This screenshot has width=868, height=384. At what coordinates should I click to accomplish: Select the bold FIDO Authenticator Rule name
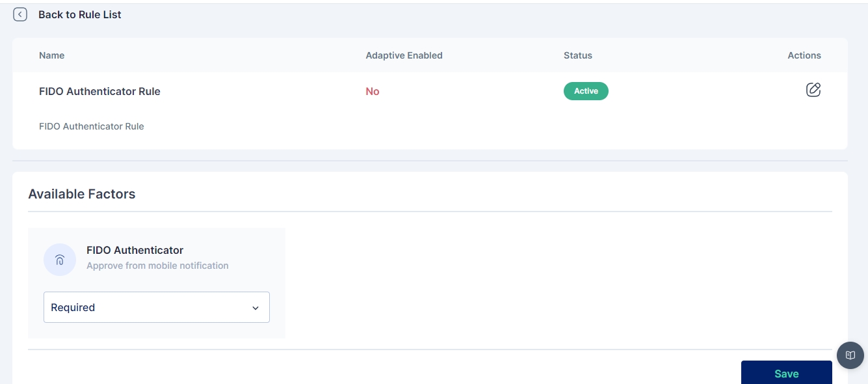tap(99, 91)
